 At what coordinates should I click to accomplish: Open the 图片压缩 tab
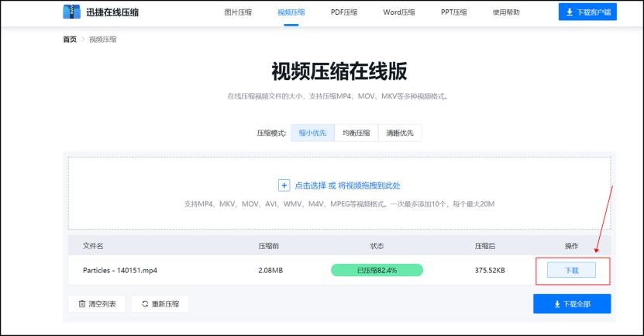(237, 12)
